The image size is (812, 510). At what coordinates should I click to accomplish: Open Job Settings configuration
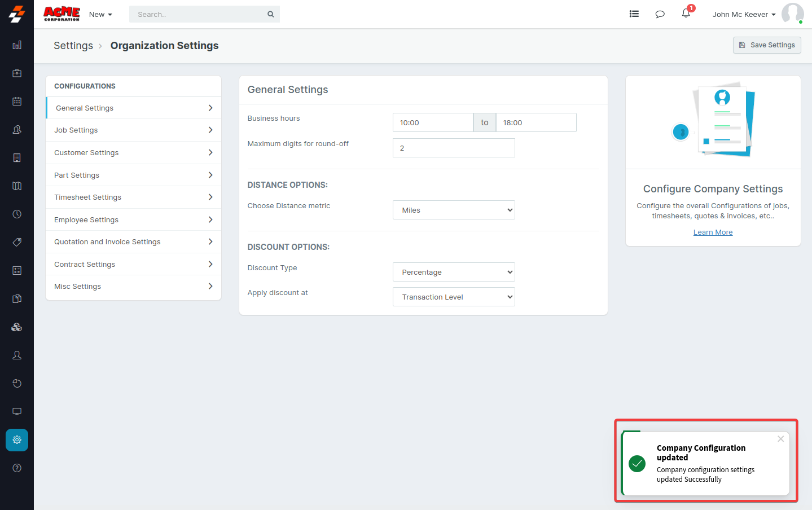click(x=133, y=130)
